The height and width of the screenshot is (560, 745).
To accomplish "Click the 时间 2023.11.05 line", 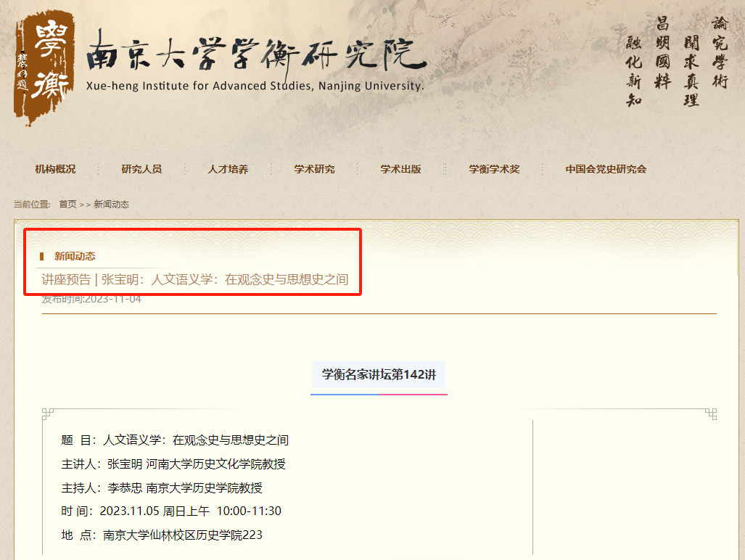I will point(171,511).
